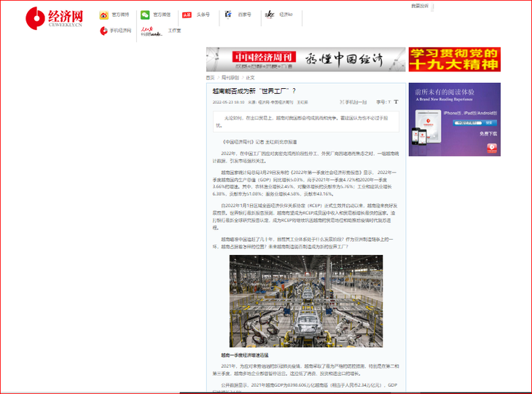Click the mobile 经济网 red icon
532x394 pixels.
pyautogui.click(x=103, y=31)
